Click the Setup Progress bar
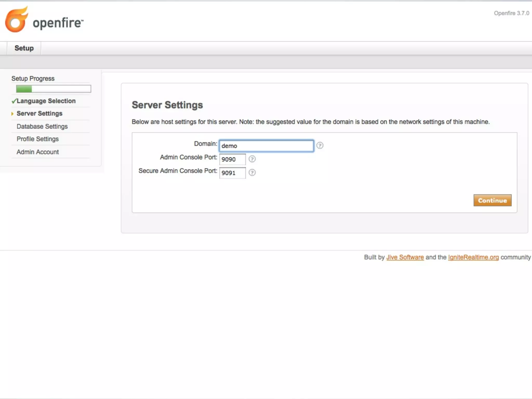 tap(54, 89)
